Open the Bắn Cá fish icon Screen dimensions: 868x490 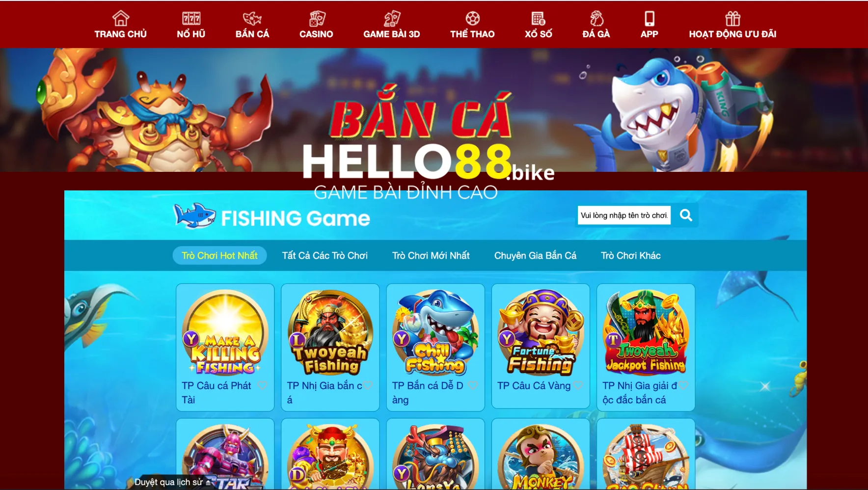[x=252, y=19]
